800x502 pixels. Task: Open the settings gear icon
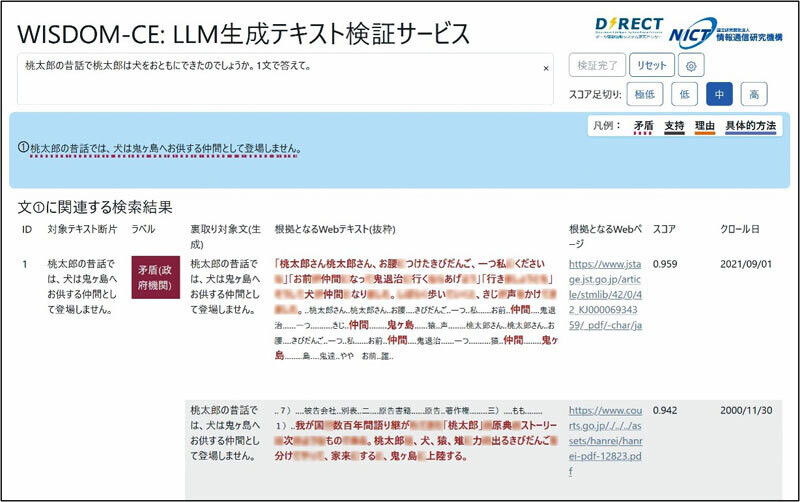[x=691, y=65]
